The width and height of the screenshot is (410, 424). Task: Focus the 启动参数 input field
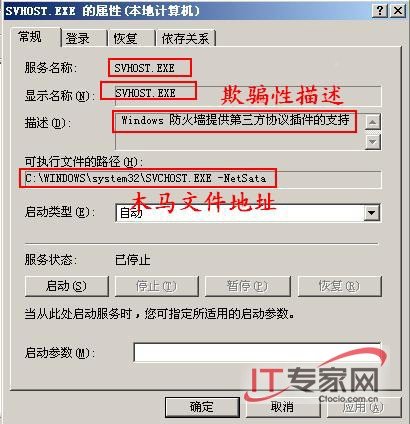257,352
